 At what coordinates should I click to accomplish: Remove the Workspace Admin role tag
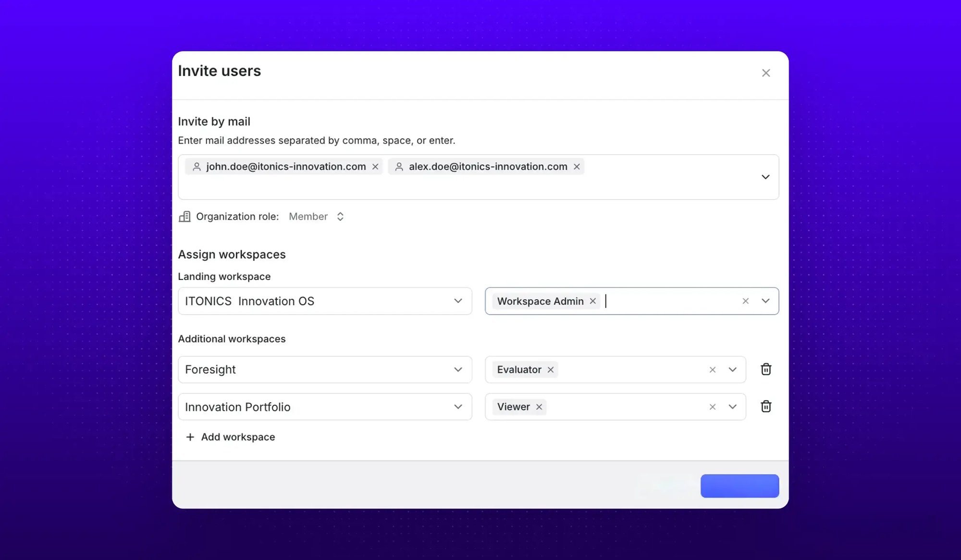click(x=593, y=301)
